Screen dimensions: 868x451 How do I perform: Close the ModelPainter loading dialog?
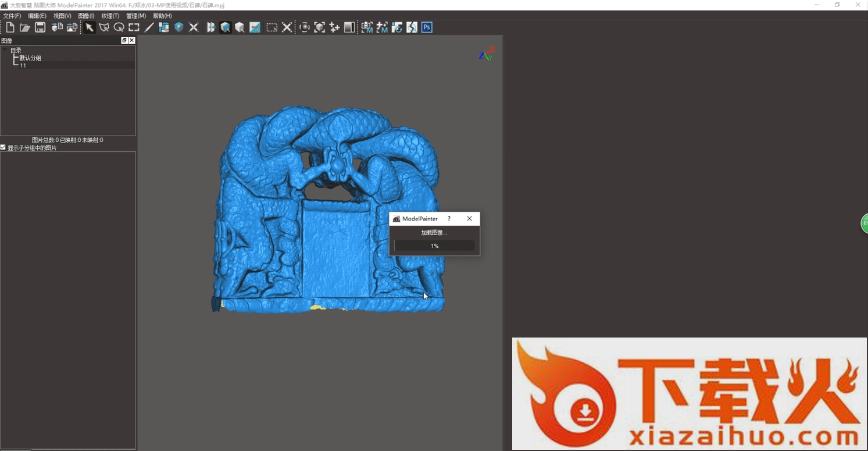469,219
